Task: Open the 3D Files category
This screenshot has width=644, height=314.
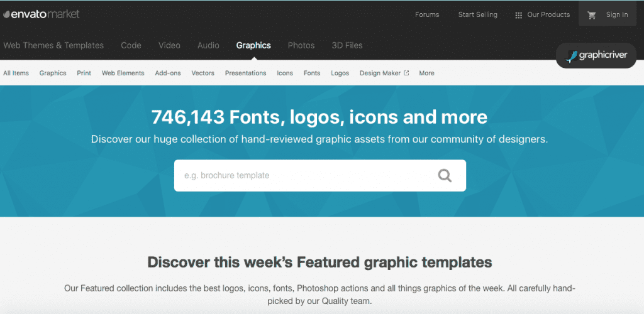Action: click(x=347, y=45)
